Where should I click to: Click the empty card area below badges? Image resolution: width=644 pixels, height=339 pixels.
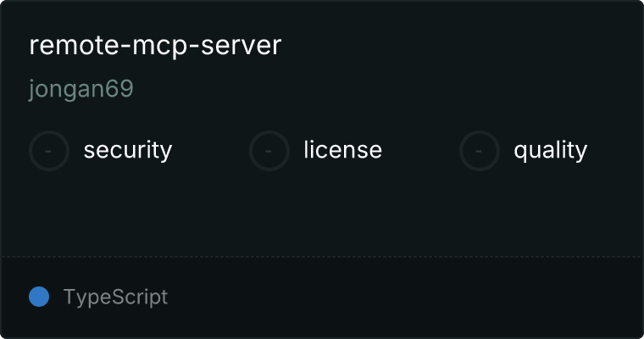322,214
